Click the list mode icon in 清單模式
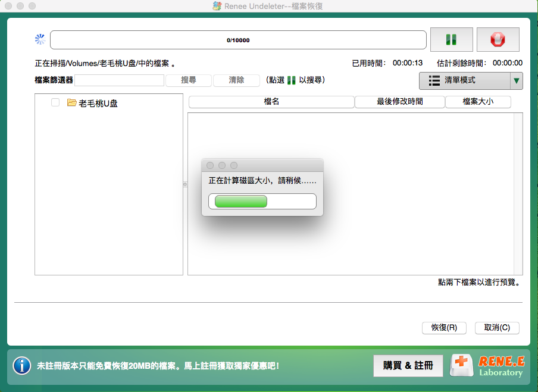Image resolution: width=538 pixels, height=392 pixels. point(434,80)
